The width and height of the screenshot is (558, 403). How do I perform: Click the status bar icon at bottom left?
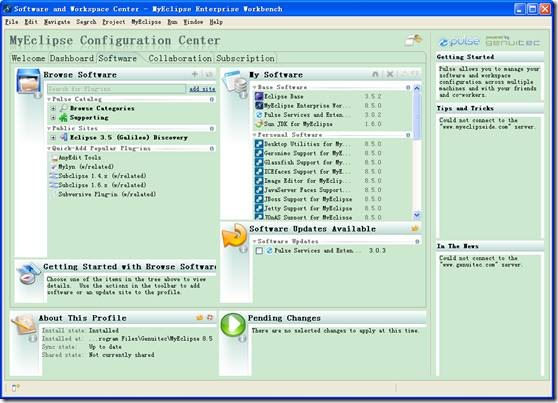coord(15,388)
